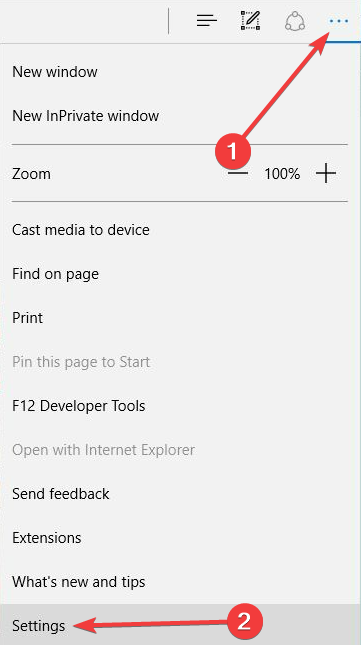Open Settings at the menu bottom
The width and height of the screenshot is (361, 645).
[180, 624]
